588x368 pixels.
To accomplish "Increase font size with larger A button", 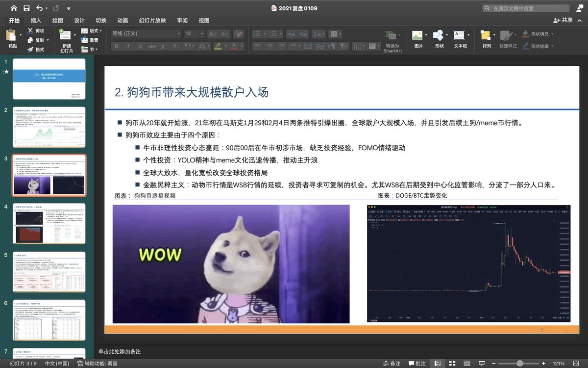I will [x=213, y=34].
